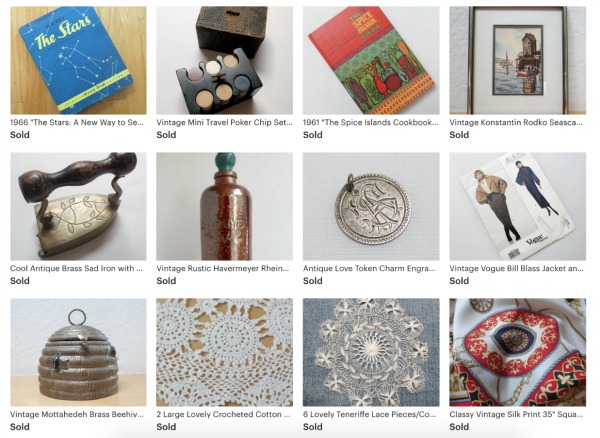View the brass sad iron photo
This screenshot has width=600, height=438.
(x=78, y=206)
